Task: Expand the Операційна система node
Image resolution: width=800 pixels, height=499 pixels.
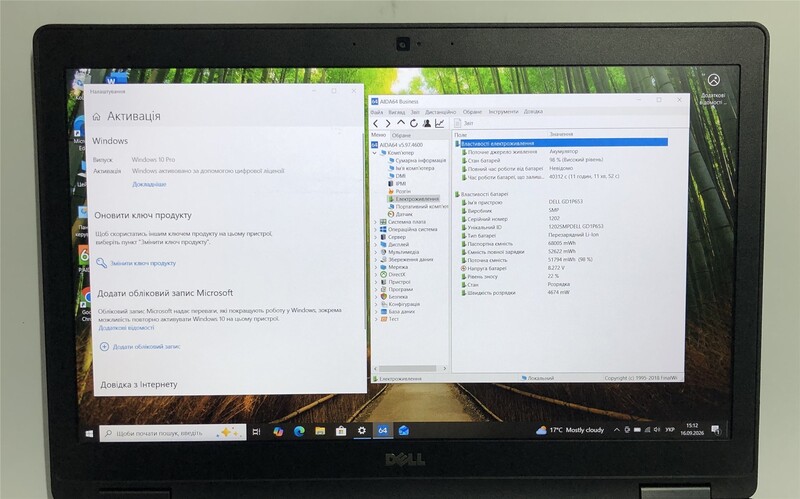Action: [x=376, y=230]
